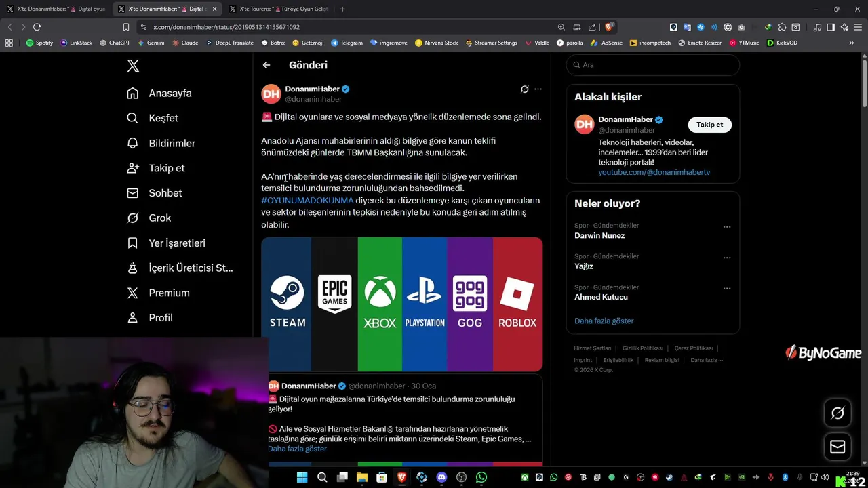Expand the bookmarks bar overflow chevron

[852, 43]
